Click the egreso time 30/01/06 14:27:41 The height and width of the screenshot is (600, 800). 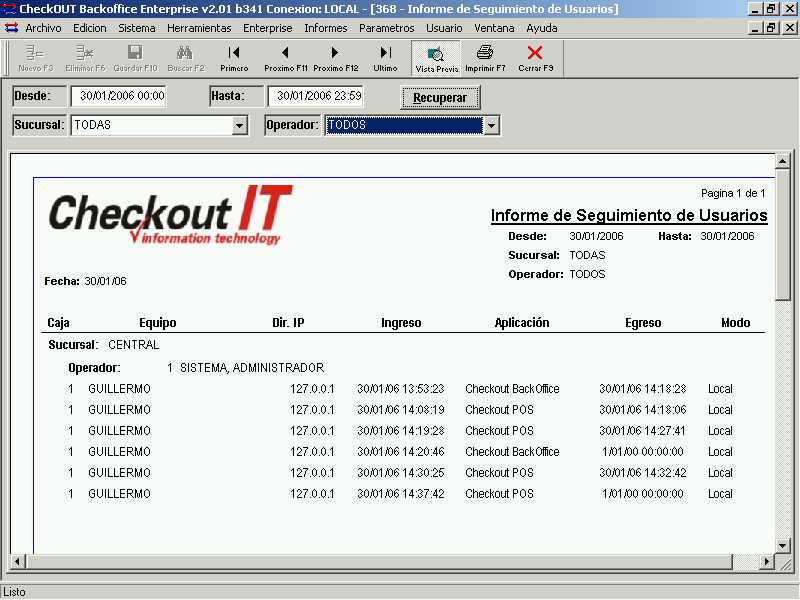[x=642, y=431]
